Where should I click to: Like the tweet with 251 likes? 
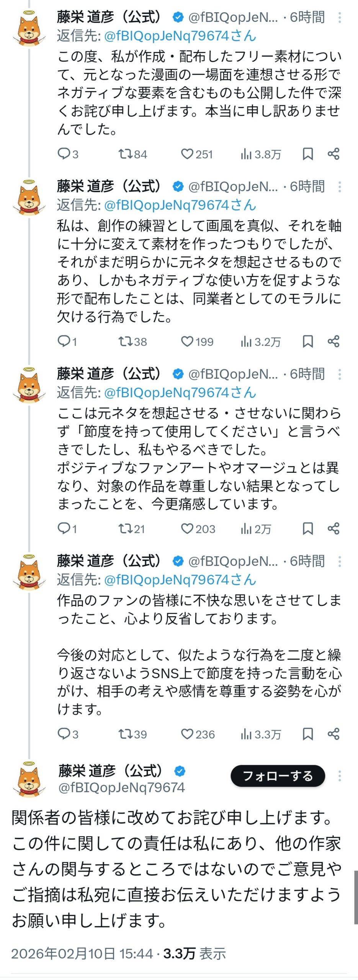[x=187, y=154]
